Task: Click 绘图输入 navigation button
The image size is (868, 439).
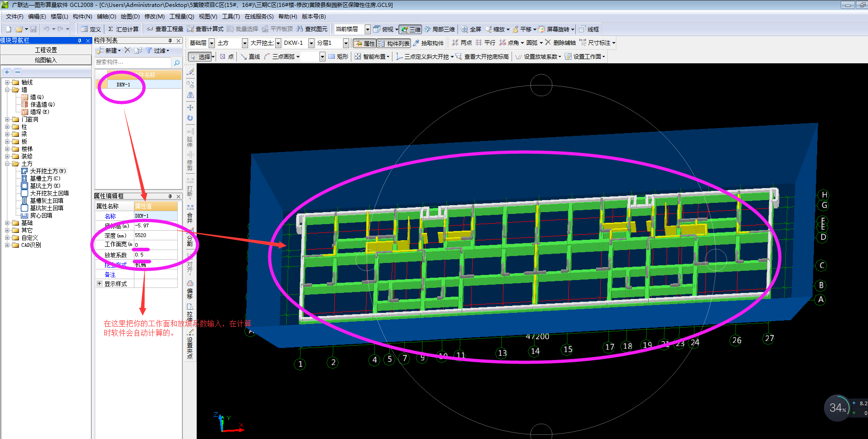Action: 46,60
